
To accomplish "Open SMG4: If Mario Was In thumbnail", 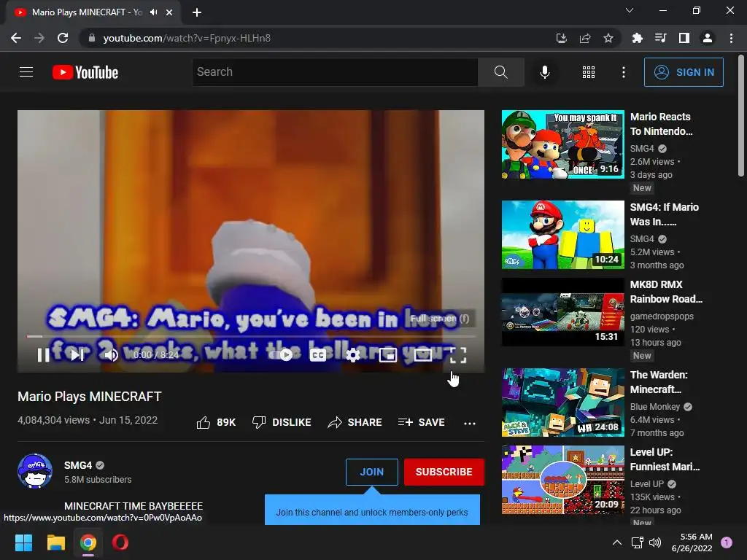I will tap(562, 235).
